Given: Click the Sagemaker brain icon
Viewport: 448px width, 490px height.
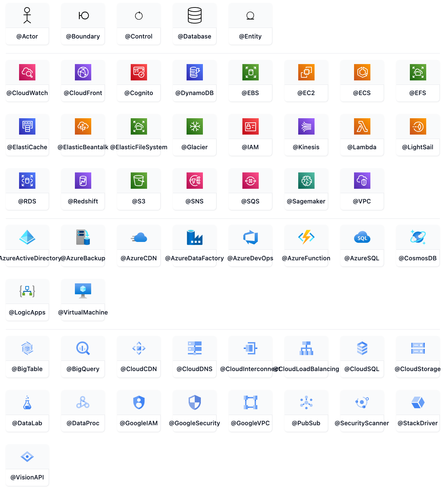Looking at the screenshot, I should (306, 181).
